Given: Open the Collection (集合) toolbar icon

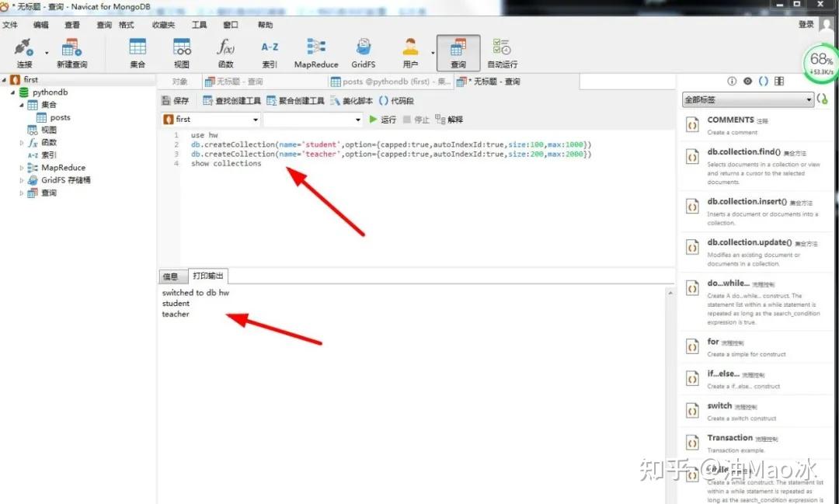Looking at the screenshot, I should coord(138,53).
